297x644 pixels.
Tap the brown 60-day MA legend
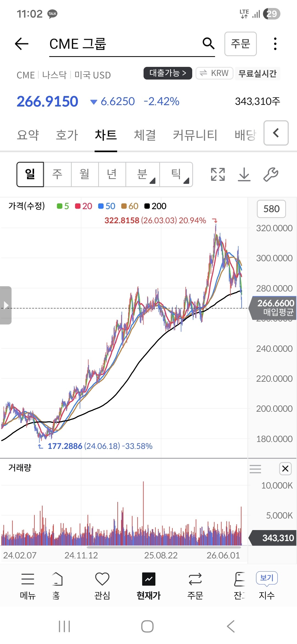[130, 206]
